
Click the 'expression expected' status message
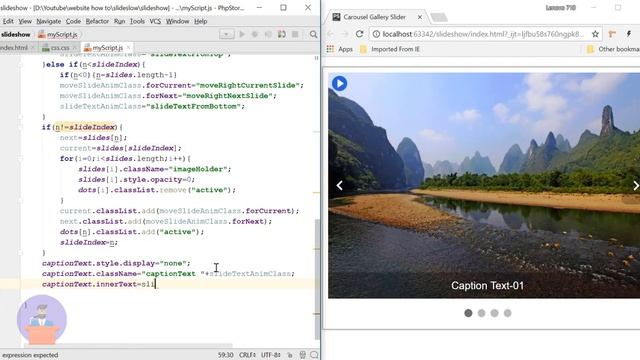(30, 355)
